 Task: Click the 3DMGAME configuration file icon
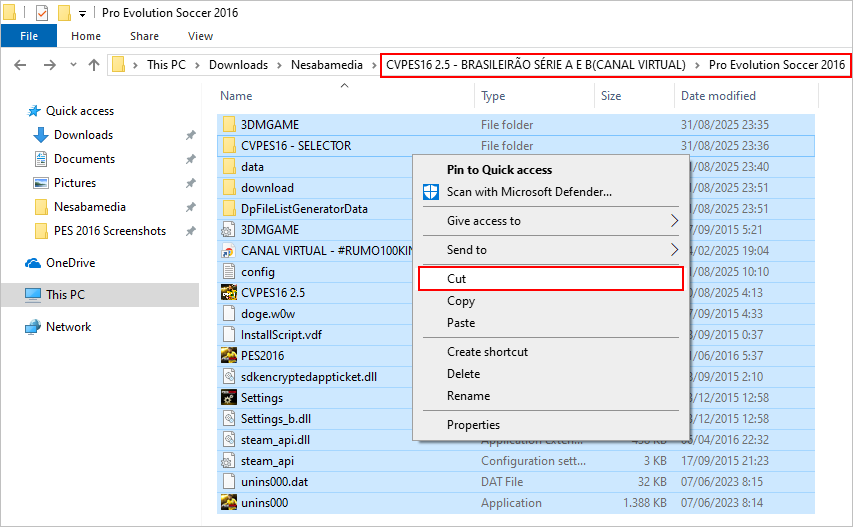pos(228,230)
